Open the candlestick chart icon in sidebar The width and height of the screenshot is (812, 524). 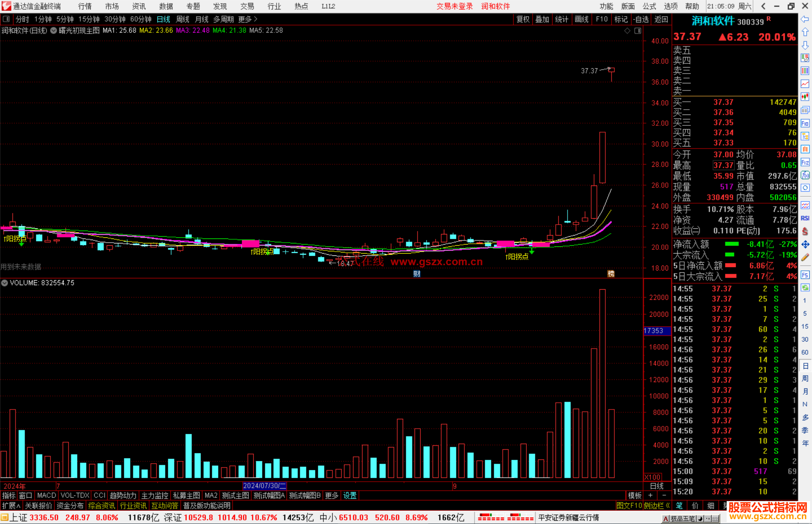click(x=805, y=97)
